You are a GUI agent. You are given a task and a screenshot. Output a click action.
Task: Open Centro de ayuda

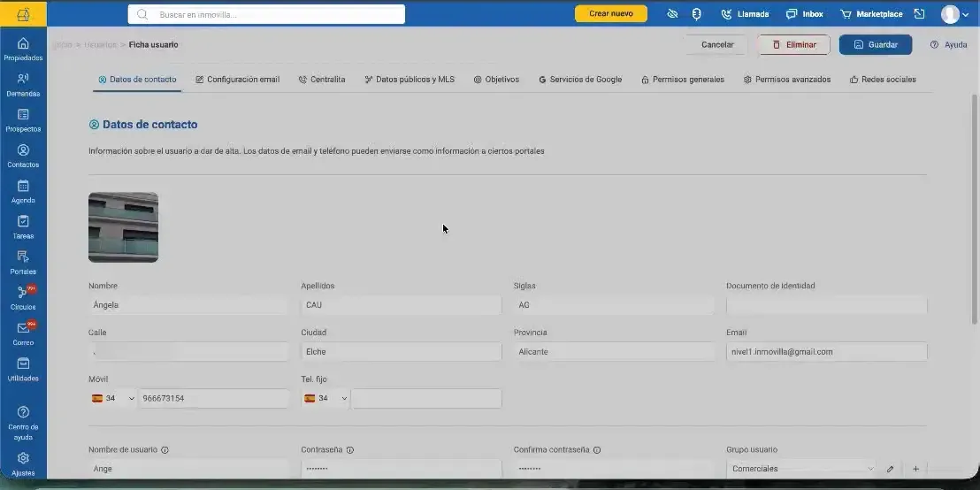pyautogui.click(x=23, y=423)
